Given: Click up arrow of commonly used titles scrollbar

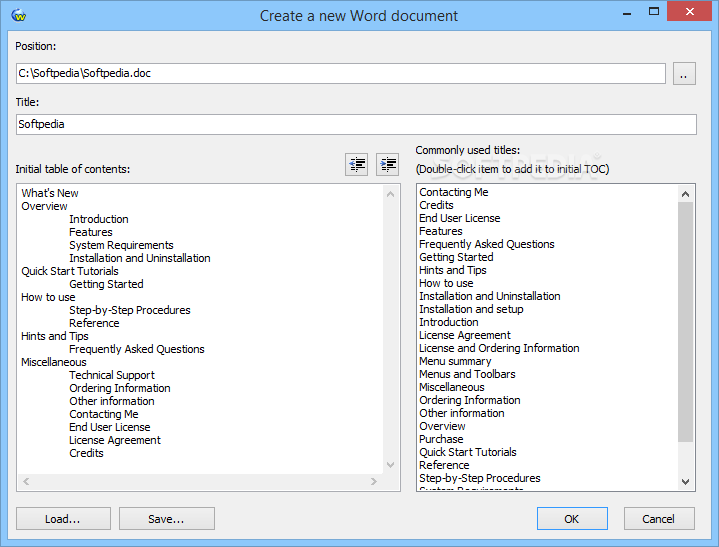Looking at the screenshot, I should pos(686,194).
